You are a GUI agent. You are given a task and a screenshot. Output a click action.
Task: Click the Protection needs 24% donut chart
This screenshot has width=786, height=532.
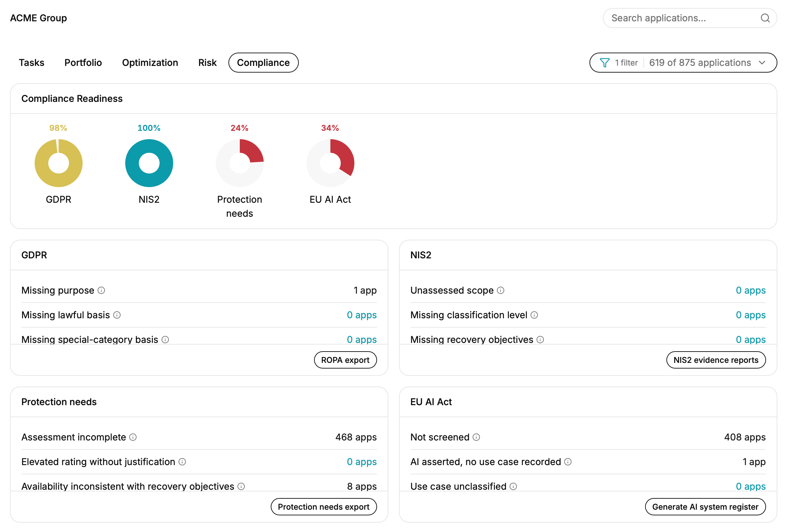(240, 163)
